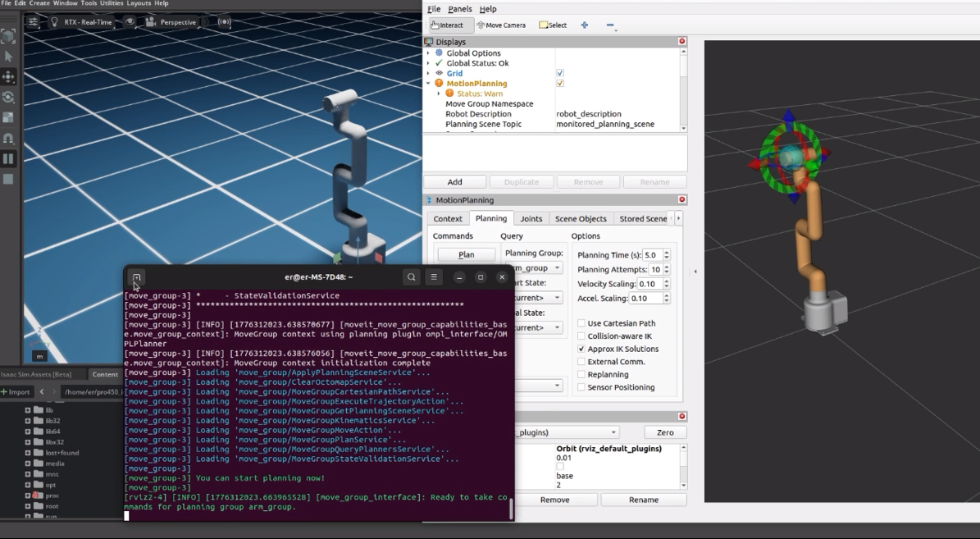Enable Use Cartesian Path option

581,323
